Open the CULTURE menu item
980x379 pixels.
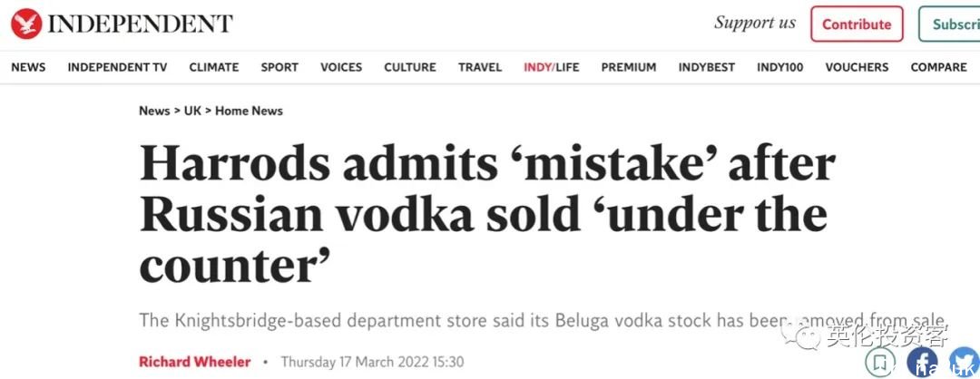click(410, 67)
